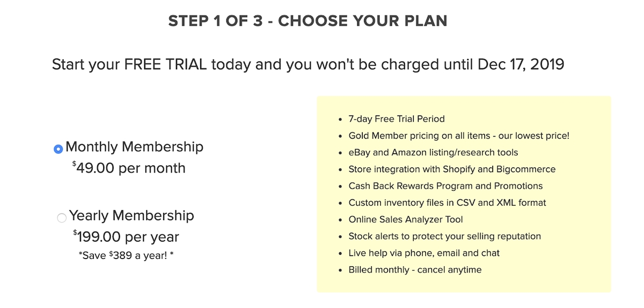Click the Gold Member pricing bullet
This screenshot has width=644, height=308.
pyautogui.click(x=459, y=135)
